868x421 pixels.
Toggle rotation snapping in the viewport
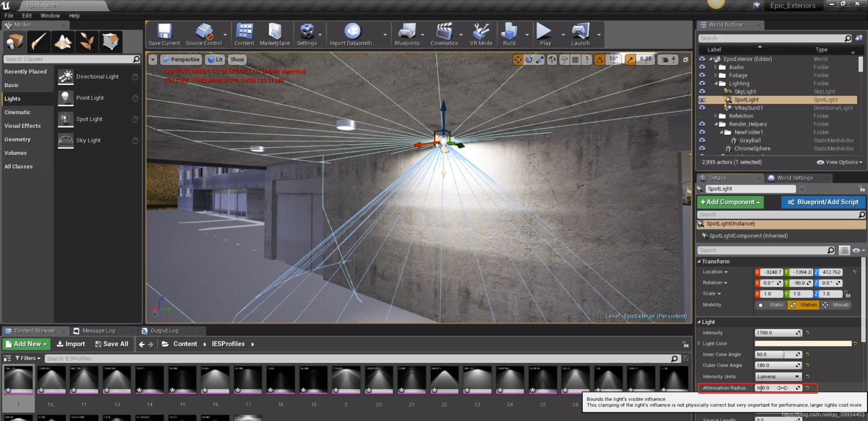click(x=599, y=60)
